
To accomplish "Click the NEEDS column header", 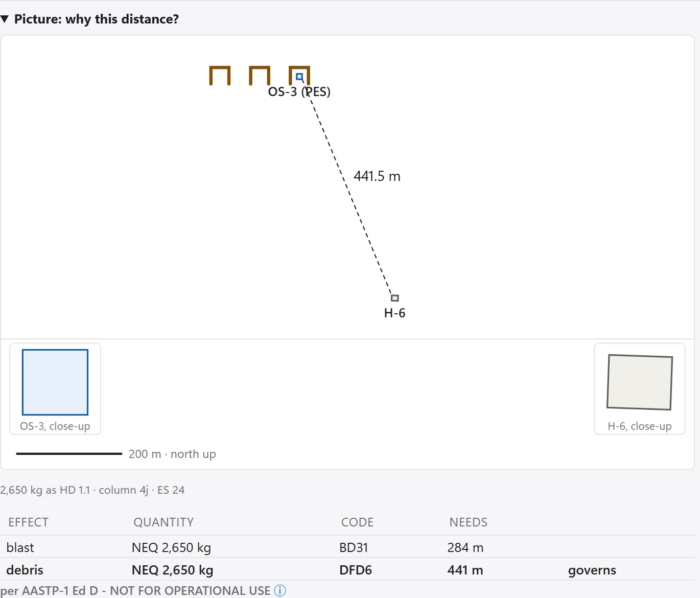I will pyautogui.click(x=469, y=522).
